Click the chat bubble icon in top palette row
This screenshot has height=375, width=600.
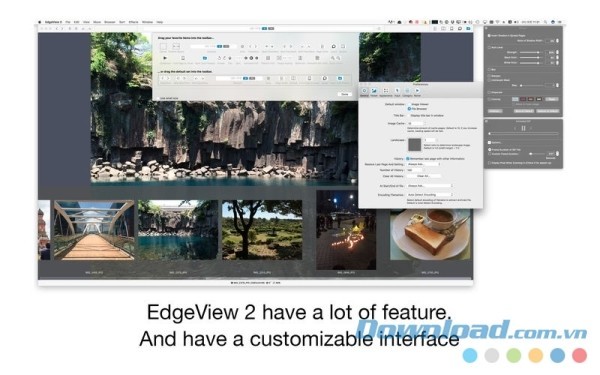tap(334, 46)
